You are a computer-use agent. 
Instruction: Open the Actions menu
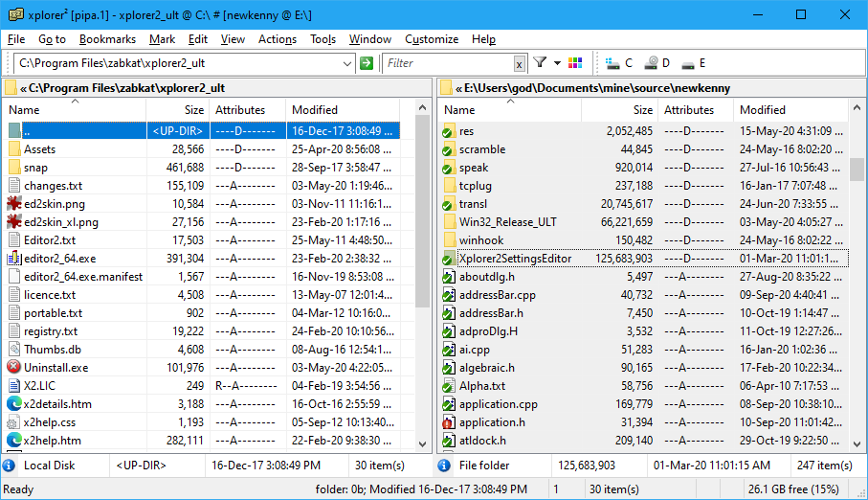(278, 39)
